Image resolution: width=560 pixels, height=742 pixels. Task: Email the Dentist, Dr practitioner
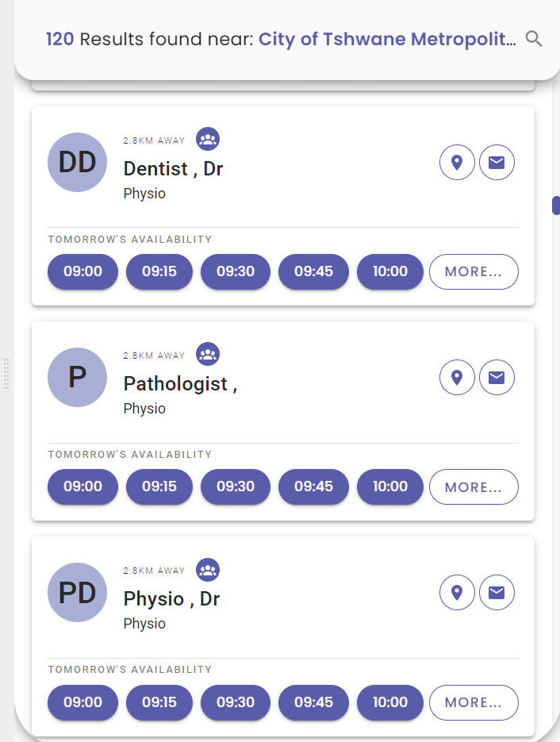coord(497,163)
